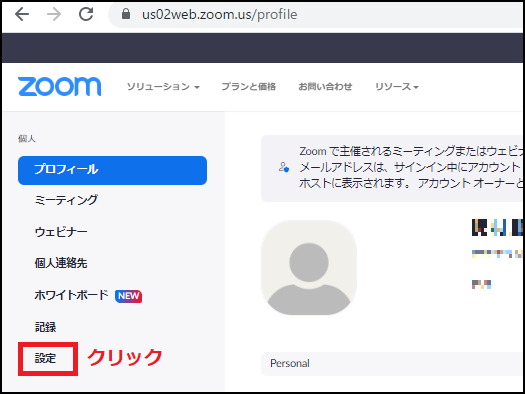Open お問い合わせ link
This screenshot has height=394, width=525.
click(325, 87)
